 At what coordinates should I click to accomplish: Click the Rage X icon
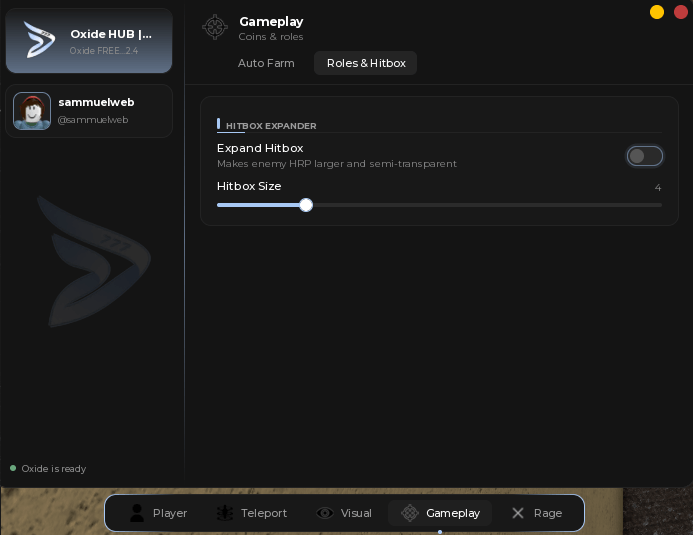518,513
